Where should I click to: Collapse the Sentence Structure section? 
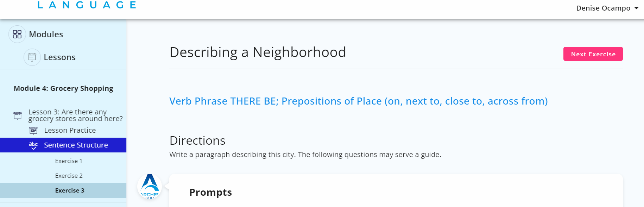coord(63,145)
